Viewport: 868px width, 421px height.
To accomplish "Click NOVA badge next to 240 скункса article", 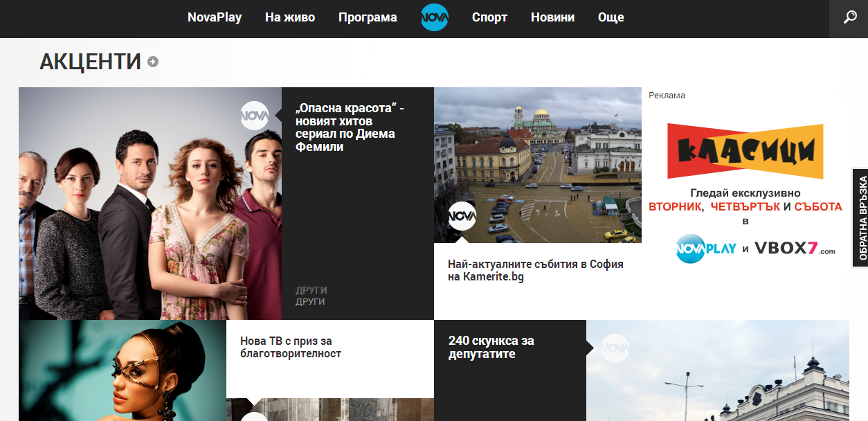I will 615,348.
